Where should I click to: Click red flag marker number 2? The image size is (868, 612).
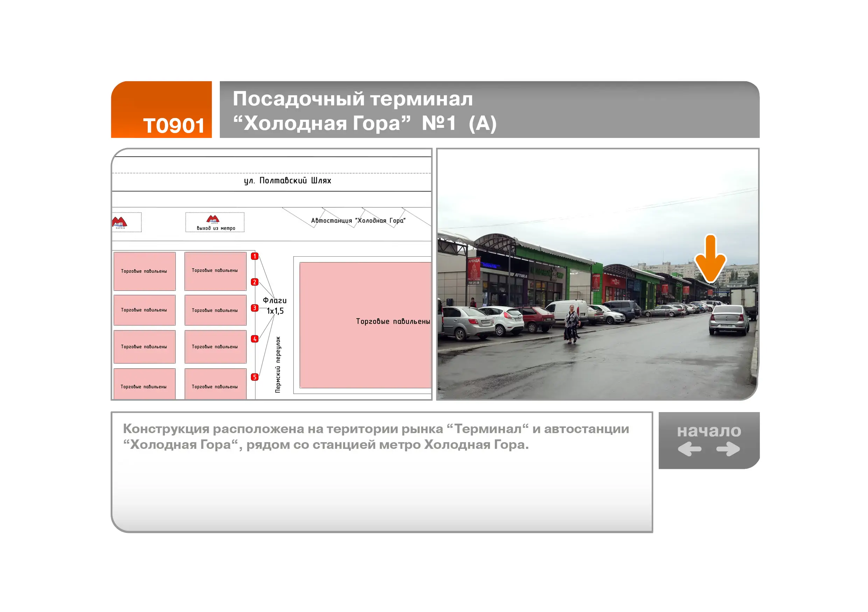[255, 282]
